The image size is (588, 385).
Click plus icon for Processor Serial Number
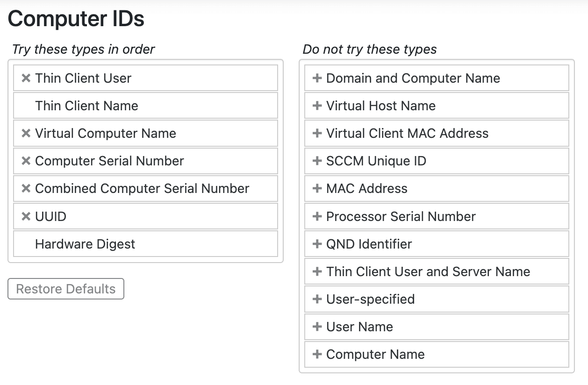[x=317, y=216]
